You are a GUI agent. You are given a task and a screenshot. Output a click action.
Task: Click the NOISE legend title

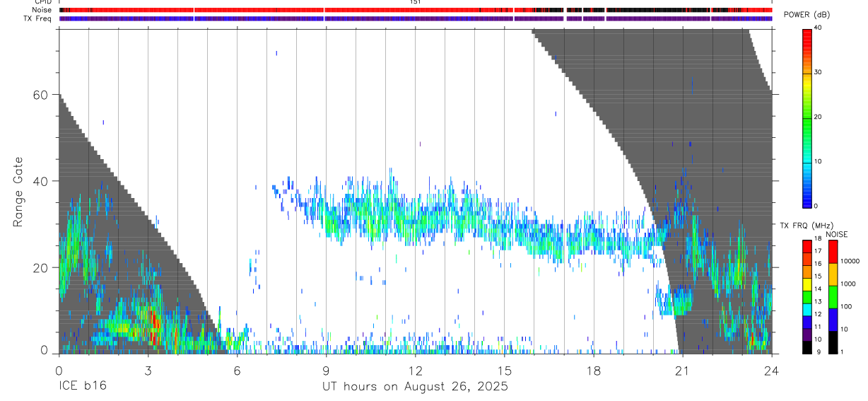pos(836,234)
